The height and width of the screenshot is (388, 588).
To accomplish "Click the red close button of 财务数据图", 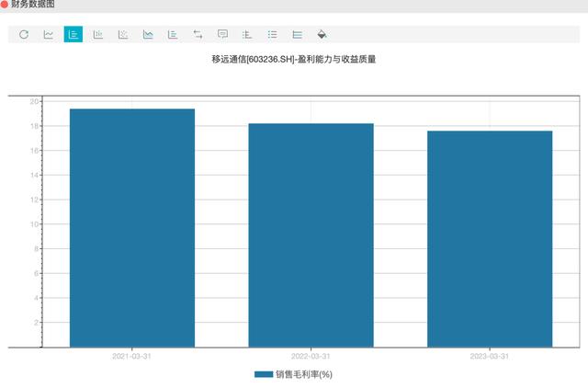I will click(x=4, y=4).
